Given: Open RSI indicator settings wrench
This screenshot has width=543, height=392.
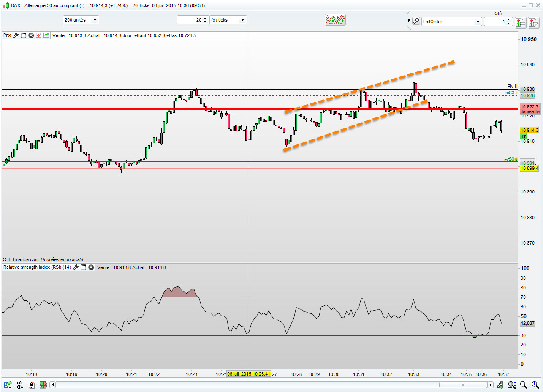Looking at the screenshot, I should pos(76,267).
